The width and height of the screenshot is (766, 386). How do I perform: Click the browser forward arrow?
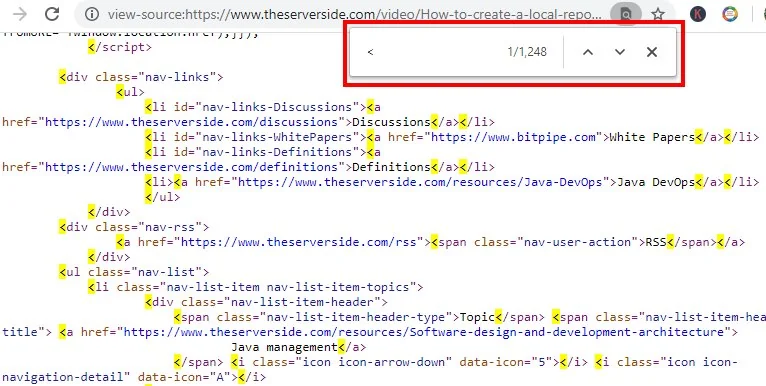click(20, 14)
